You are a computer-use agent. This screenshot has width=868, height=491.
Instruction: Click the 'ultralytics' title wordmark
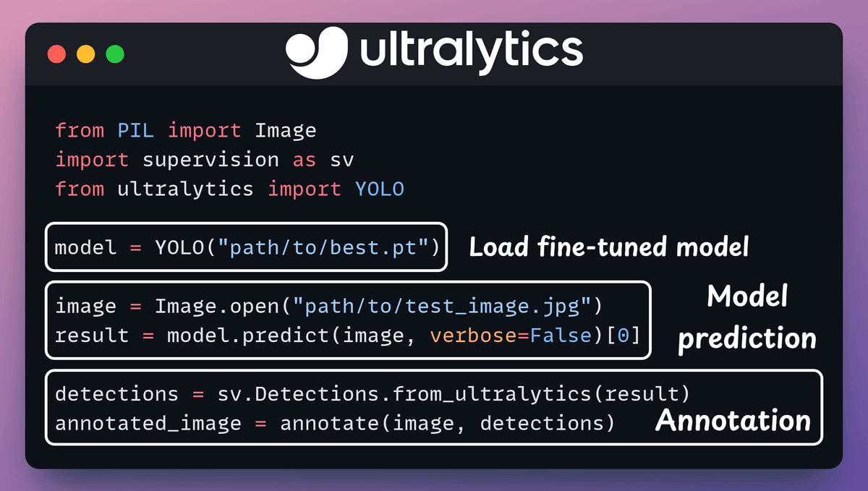[x=471, y=53]
